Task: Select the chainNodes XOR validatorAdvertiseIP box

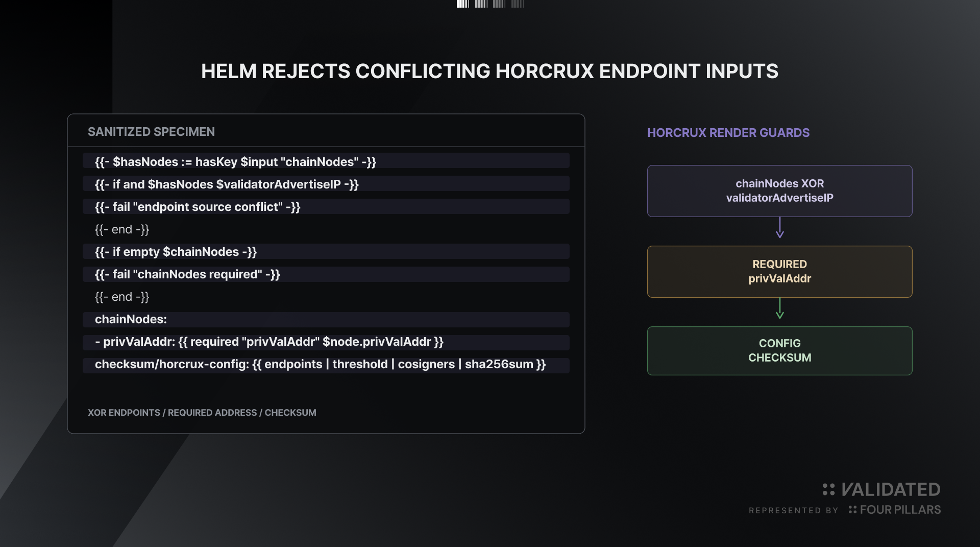Action: 779,191
